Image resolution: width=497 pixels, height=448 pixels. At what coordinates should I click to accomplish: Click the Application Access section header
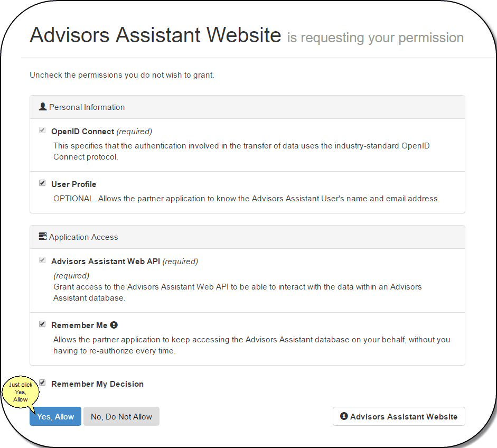83,237
